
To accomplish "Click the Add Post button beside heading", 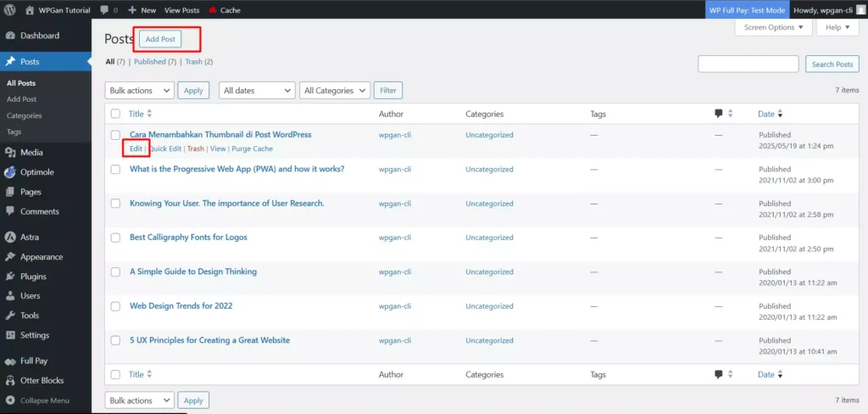I will (160, 39).
